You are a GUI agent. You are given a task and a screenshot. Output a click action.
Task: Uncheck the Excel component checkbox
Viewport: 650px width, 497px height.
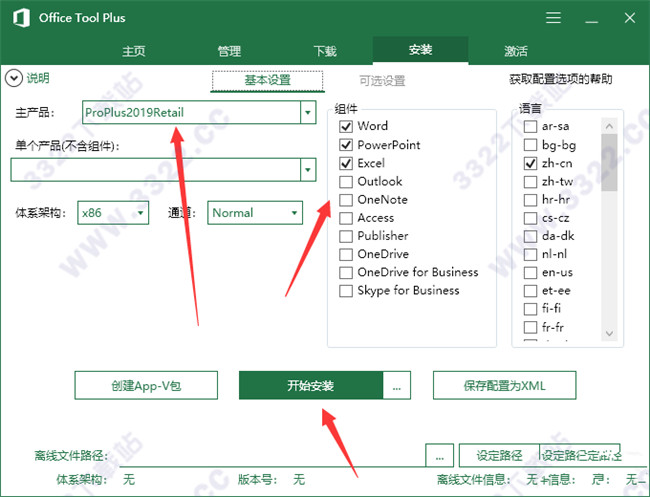(346, 163)
